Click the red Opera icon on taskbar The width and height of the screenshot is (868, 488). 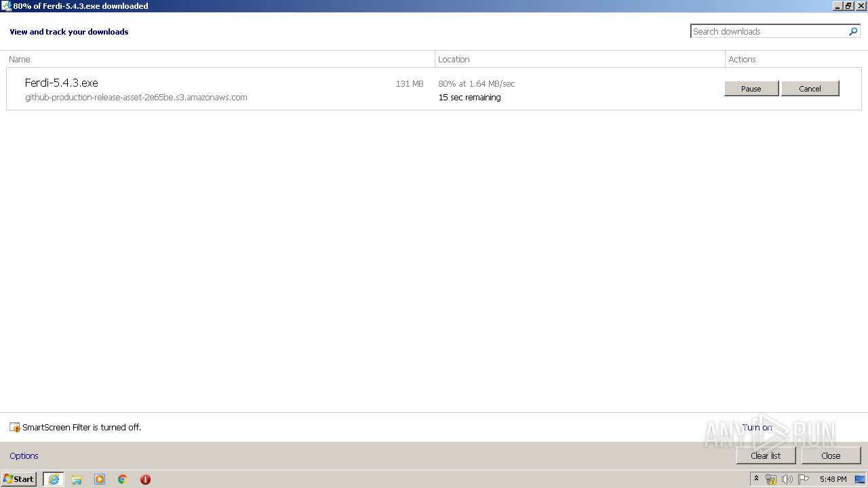click(145, 479)
